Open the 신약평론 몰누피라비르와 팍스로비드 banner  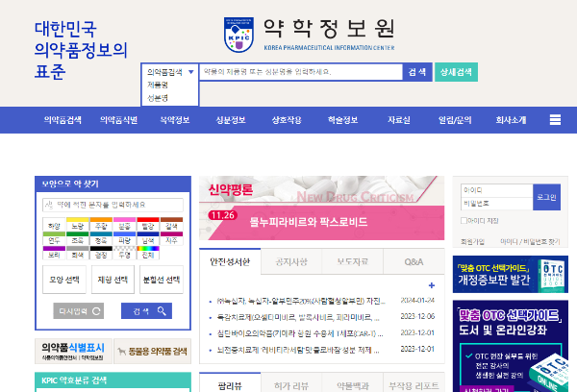[321, 208]
